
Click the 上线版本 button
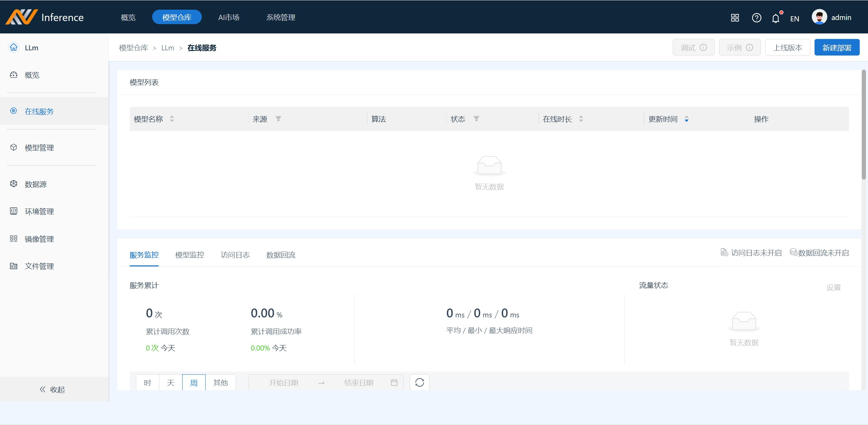point(787,48)
